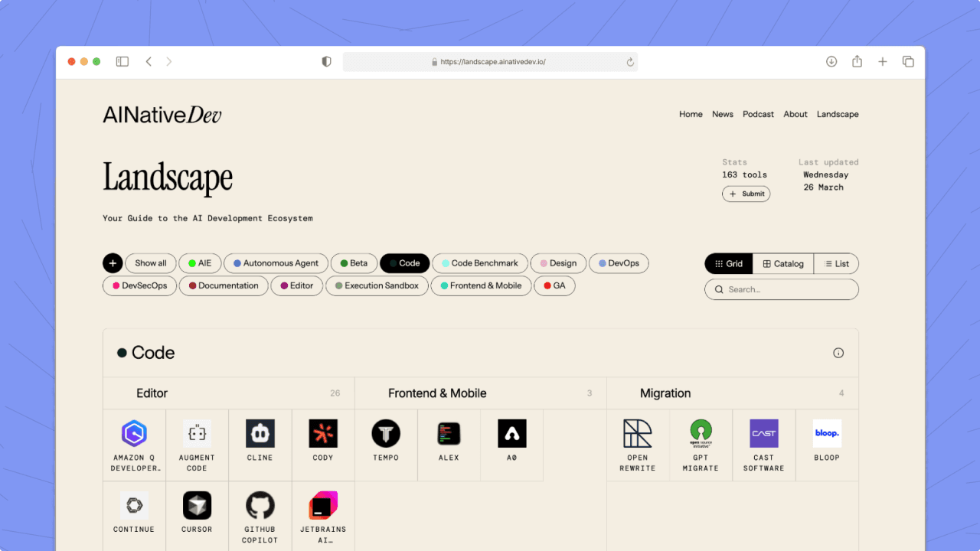Select the GPT Migrate tool icon

tap(701, 433)
